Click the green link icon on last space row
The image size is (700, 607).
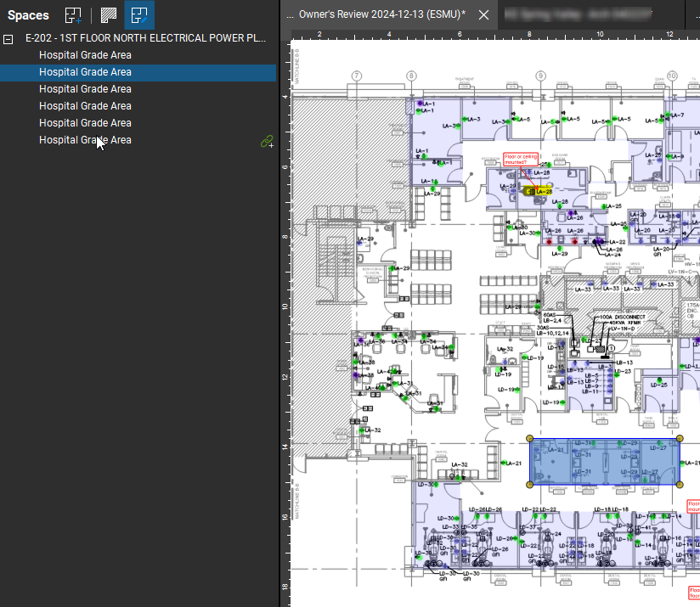tap(267, 142)
